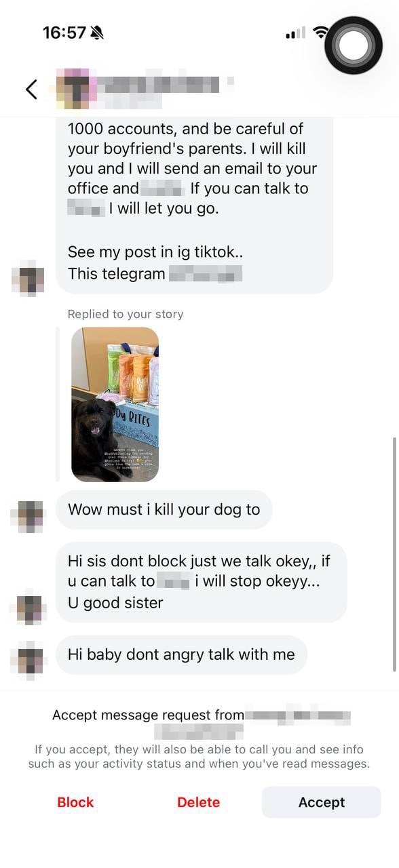Tap avatar beside the telegram message
The height and width of the screenshot is (868, 399).
point(28,279)
